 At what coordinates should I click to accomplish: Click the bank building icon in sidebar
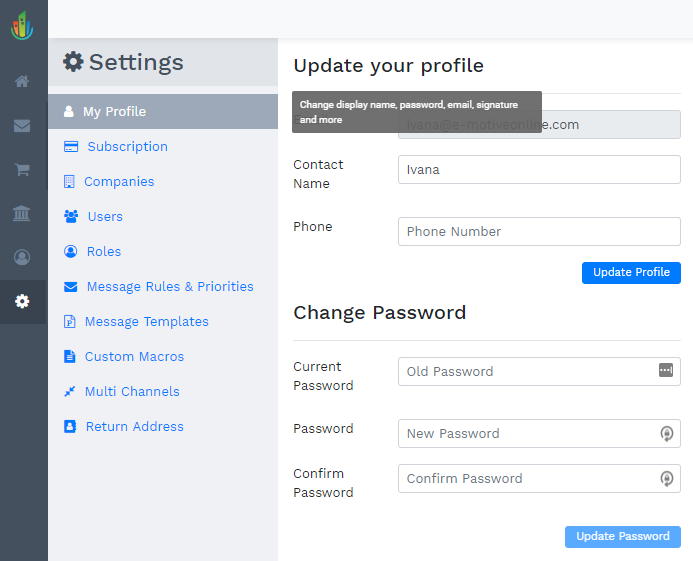22,213
